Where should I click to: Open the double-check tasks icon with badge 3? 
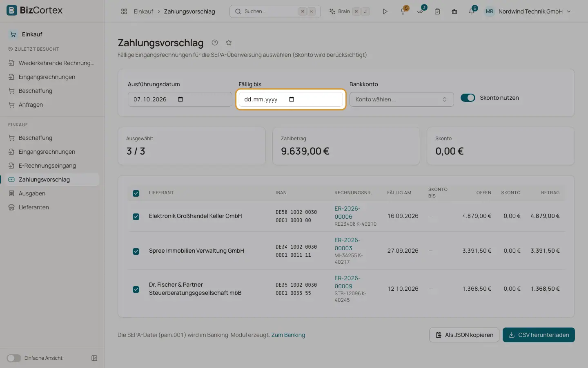(x=420, y=11)
